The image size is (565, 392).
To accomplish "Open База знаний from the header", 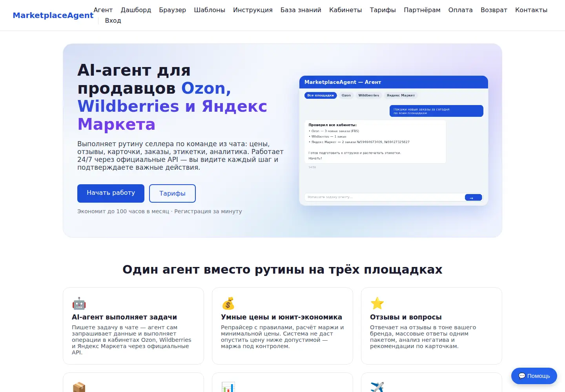I will click(301, 10).
